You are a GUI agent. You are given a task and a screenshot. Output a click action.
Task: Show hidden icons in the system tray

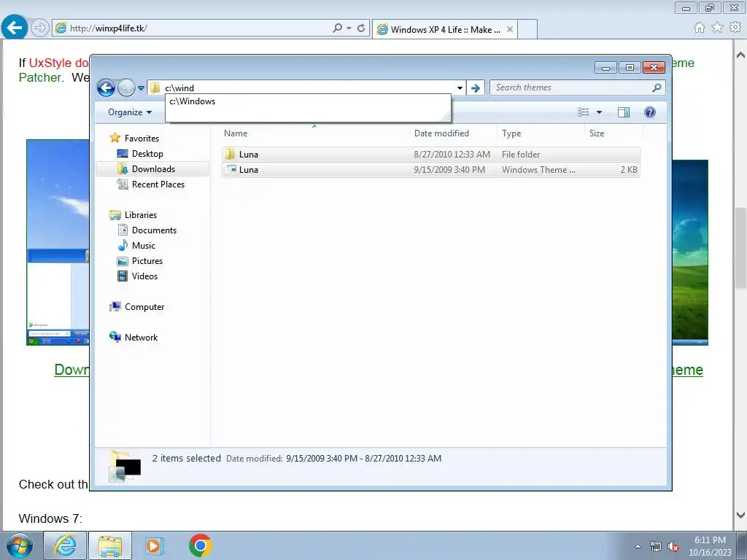pyautogui.click(x=638, y=546)
